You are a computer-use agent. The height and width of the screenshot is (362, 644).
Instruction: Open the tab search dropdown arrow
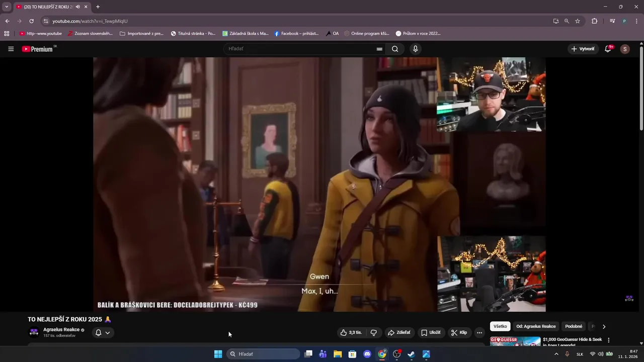[x=7, y=7]
